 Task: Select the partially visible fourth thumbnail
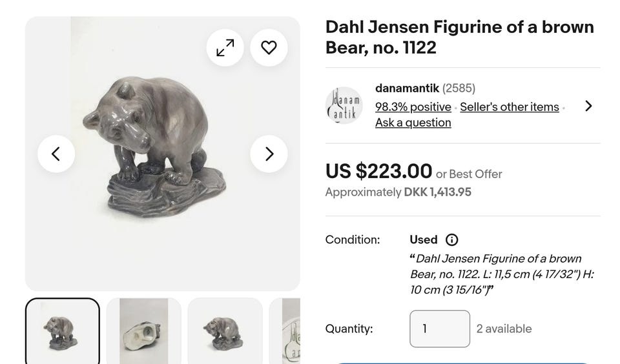[x=291, y=330]
